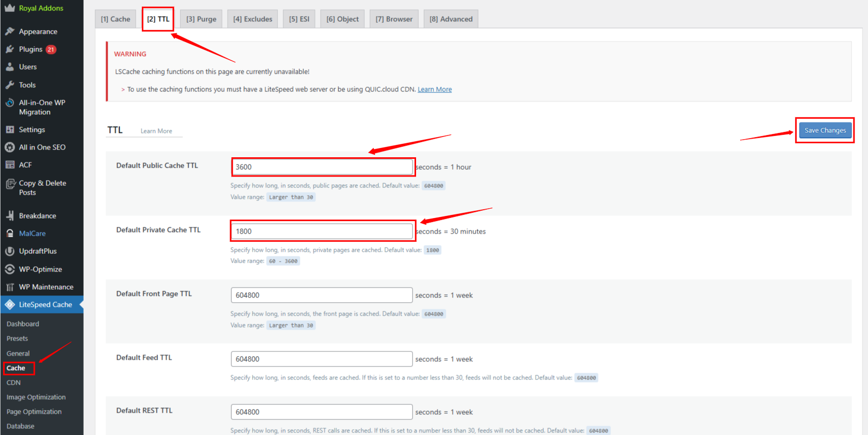Click the Default Front Page TTL label
The image size is (868, 435).
point(154,294)
